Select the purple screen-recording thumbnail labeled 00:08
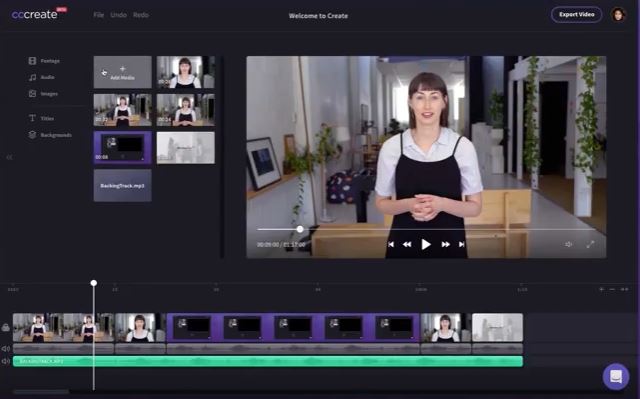 click(122, 147)
